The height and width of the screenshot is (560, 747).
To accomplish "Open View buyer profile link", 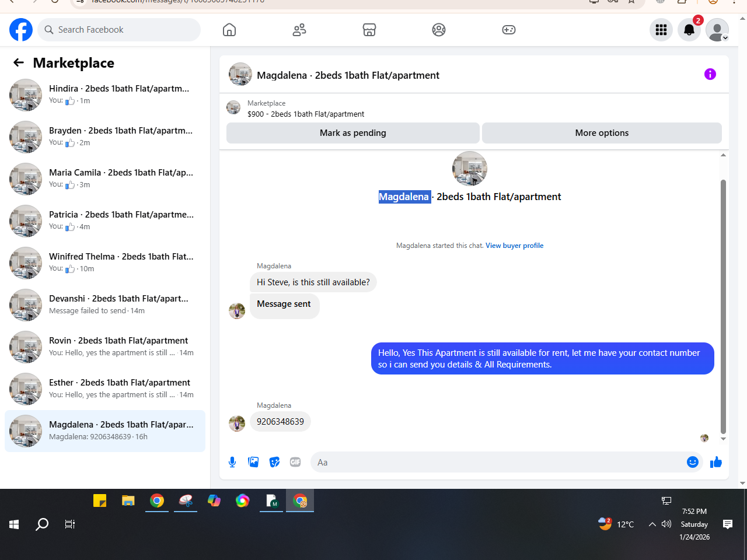I will point(514,246).
